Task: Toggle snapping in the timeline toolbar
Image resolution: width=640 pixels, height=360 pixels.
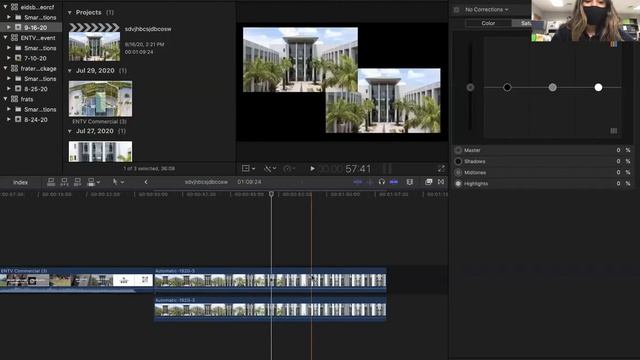Action: 394,182
